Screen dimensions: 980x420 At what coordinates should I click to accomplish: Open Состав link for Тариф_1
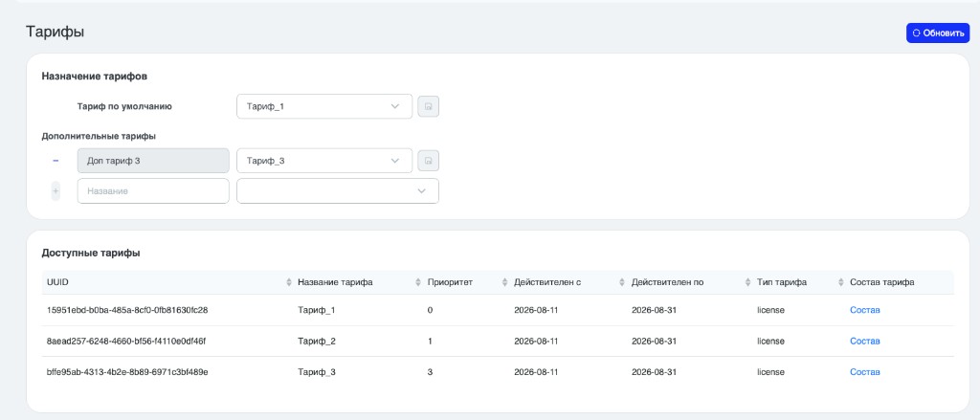[x=864, y=310]
